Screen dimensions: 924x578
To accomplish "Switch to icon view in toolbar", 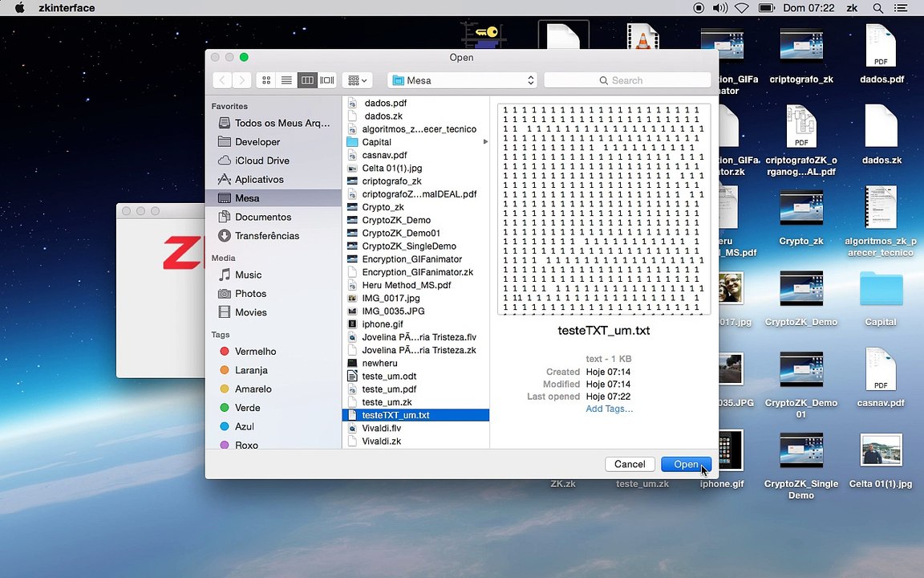I will [267, 80].
